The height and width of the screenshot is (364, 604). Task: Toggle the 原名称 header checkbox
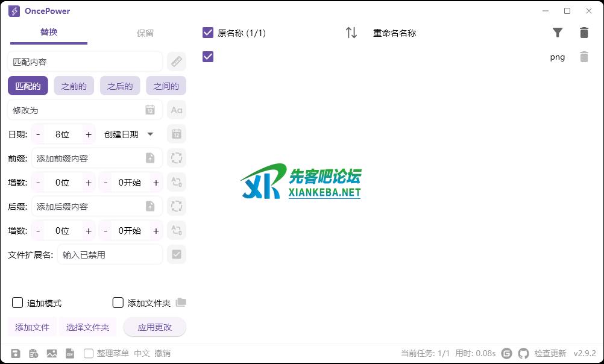(207, 33)
